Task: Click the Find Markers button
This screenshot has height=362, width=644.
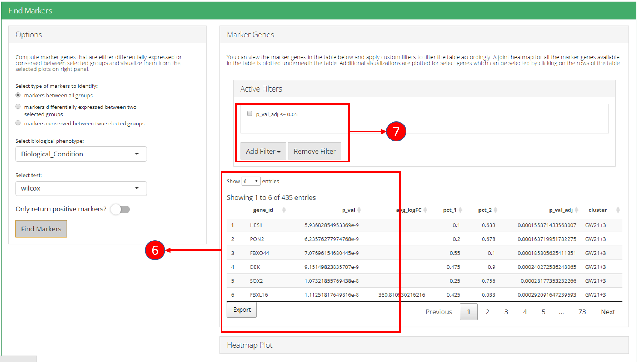Action: pyautogui.click(x=41, y=229)
